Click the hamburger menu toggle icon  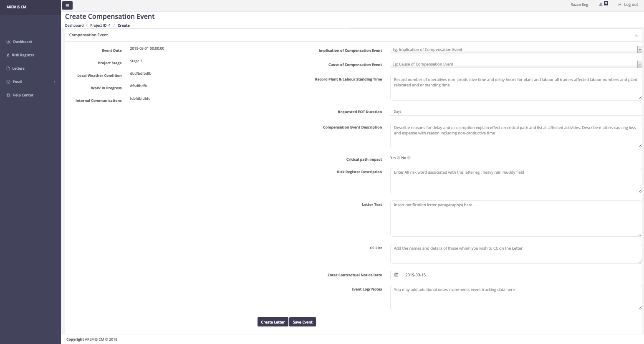pyautogui.click(x=67, y=5)
